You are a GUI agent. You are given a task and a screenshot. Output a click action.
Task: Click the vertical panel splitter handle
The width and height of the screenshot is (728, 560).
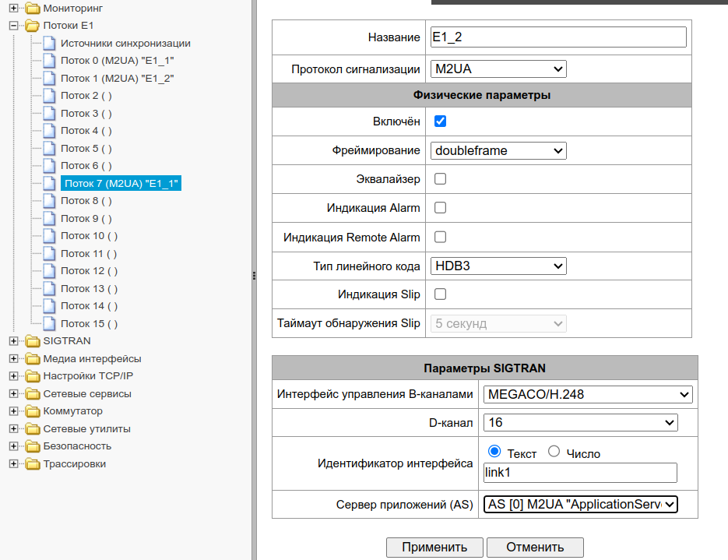pos(254,276)
